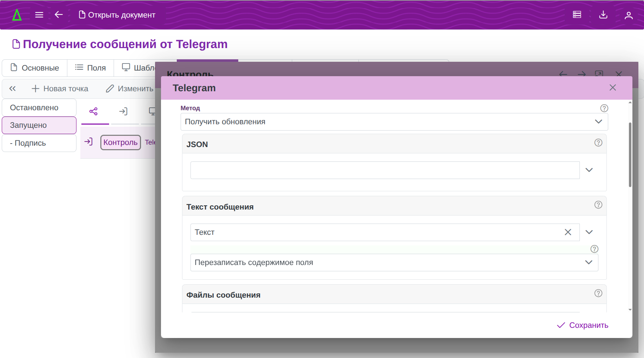The width and height of the screenshot is (644, 358).
Task: Select the share/routes tab icon
Action: 94,112
